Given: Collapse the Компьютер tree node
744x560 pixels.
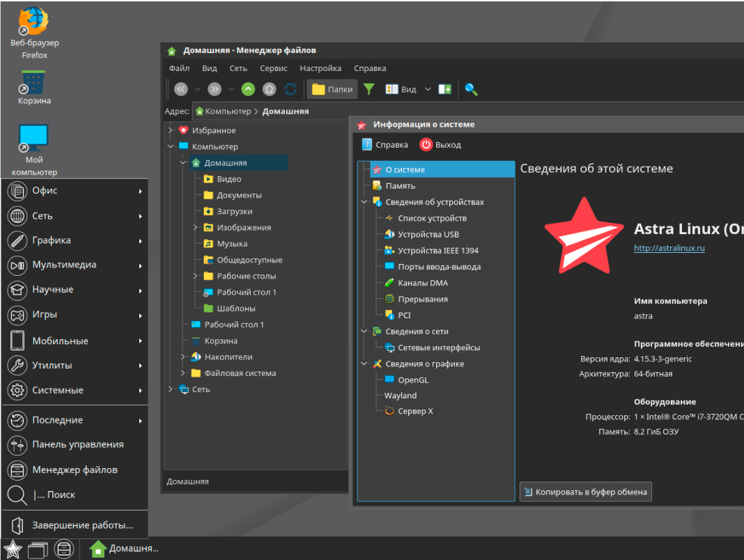Looking at the screenshot, I should (x=171, y=146).
